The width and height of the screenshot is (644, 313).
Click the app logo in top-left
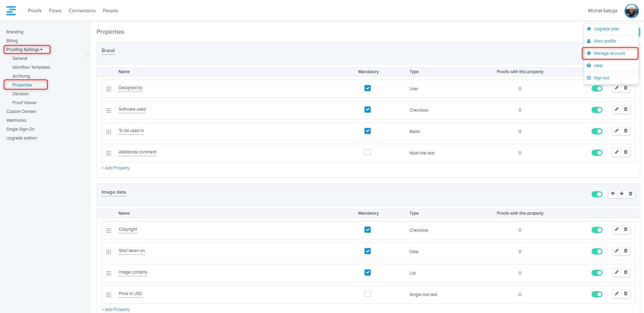(11, 11)
